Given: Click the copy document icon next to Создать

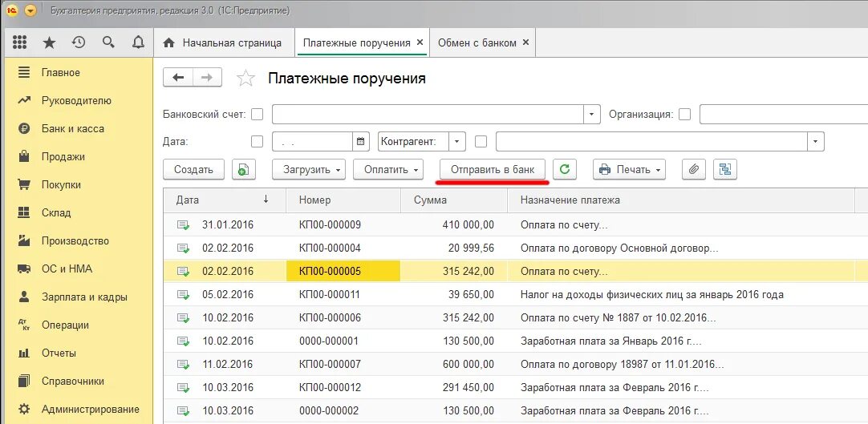Looking at the screenshot, I should 244,170.
